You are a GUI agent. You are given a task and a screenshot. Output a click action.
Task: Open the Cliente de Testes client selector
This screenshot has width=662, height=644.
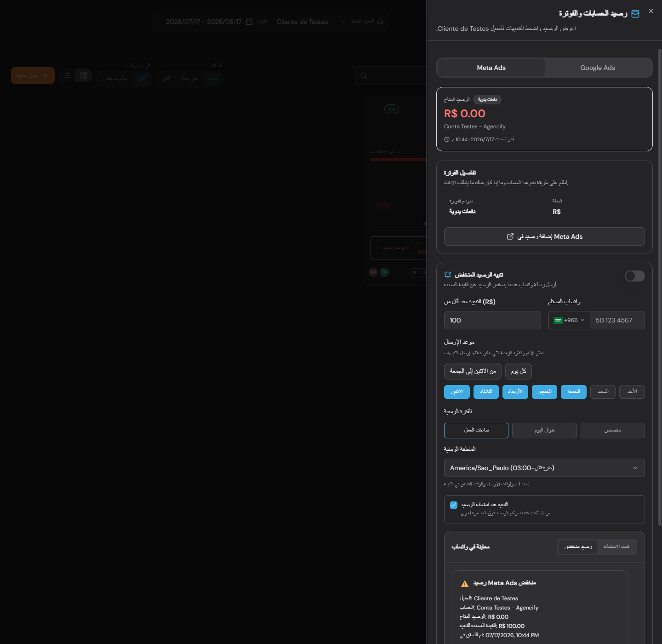(310, 22)
